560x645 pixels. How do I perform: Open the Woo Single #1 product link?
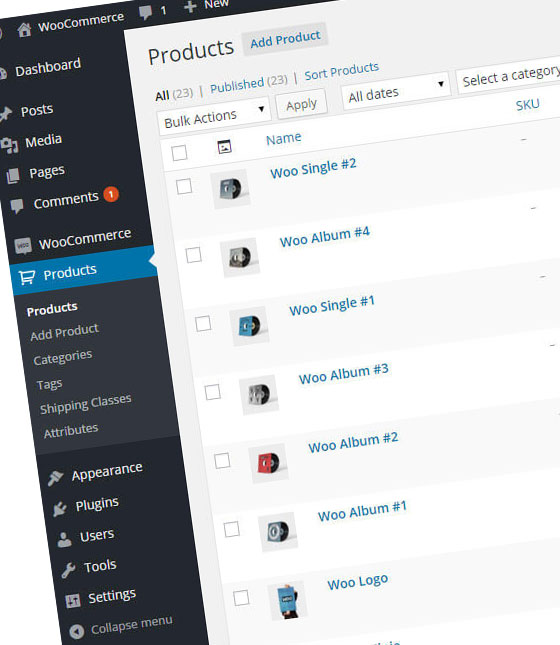(x=332, y=306)
